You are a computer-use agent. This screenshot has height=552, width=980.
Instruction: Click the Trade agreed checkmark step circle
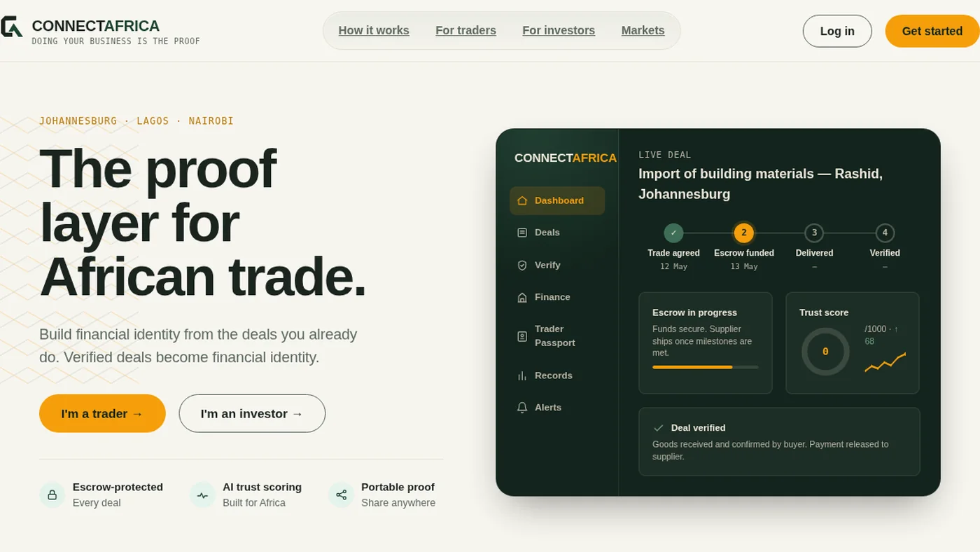click(x=673, y=233)
